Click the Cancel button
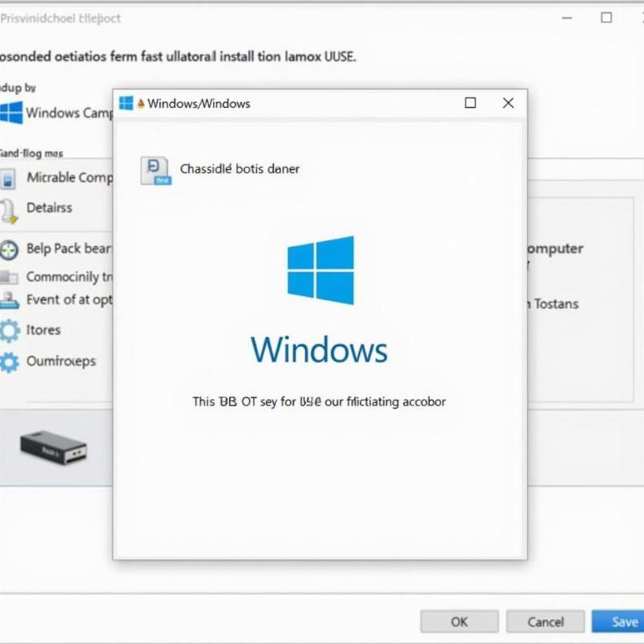 (x=546, y=622)
